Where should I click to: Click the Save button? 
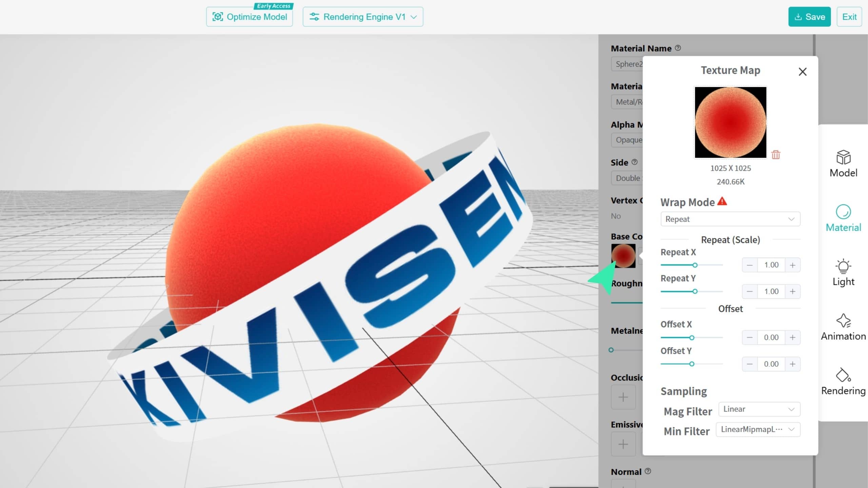(809, 17)
